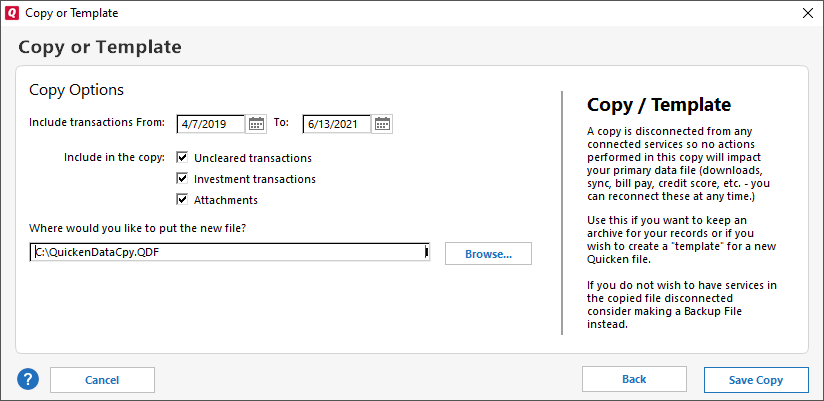Go to previous step with Back

pos(634,380)
